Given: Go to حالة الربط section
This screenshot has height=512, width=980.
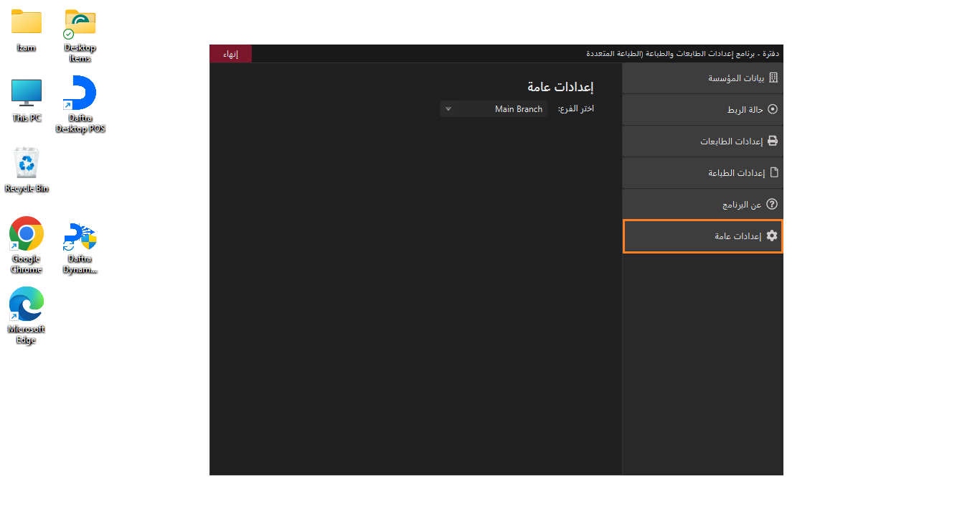Looking at the screenshot, I should pyautogui.click(x=703, y=110).
